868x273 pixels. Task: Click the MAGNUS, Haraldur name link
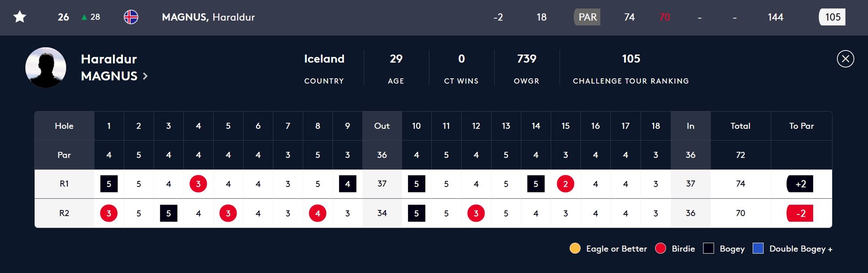pos(208,17)
